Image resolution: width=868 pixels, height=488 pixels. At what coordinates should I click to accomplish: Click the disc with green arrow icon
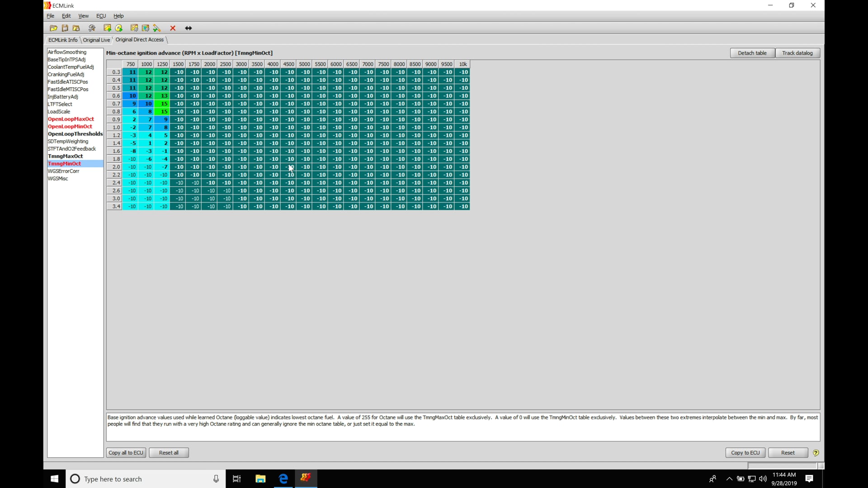click(x=119, y=28)
